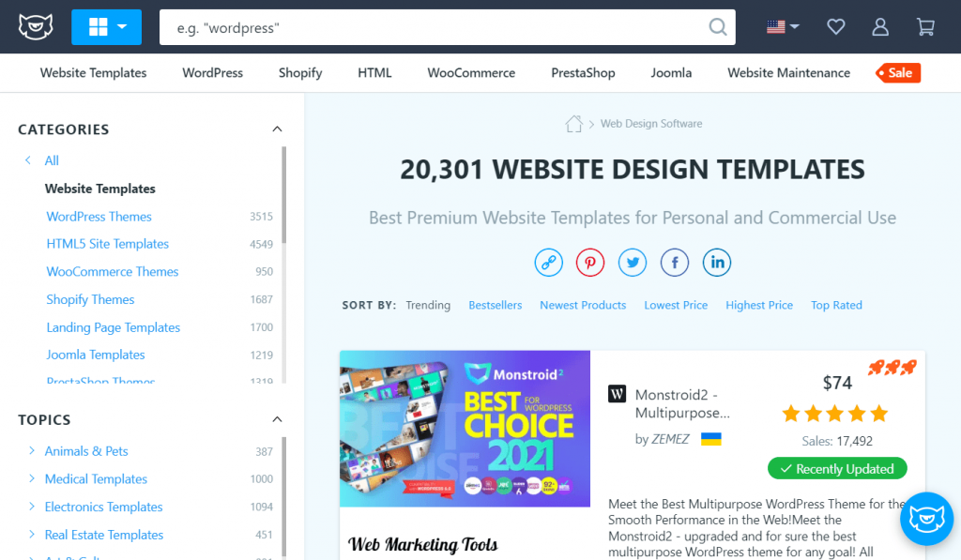This screenshot has width=961, height=560.
Task: Sort by Newest Products
Action: coord(583,305)
